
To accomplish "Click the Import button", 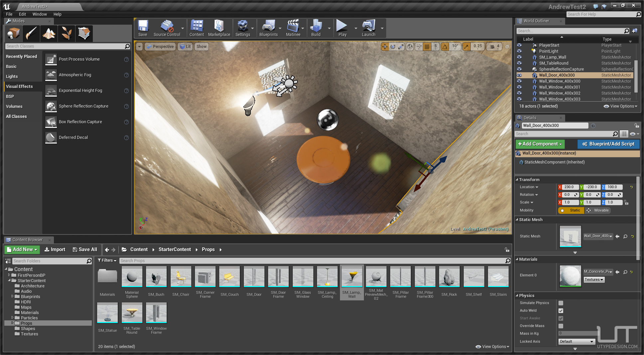I will [x=55, y=249].
